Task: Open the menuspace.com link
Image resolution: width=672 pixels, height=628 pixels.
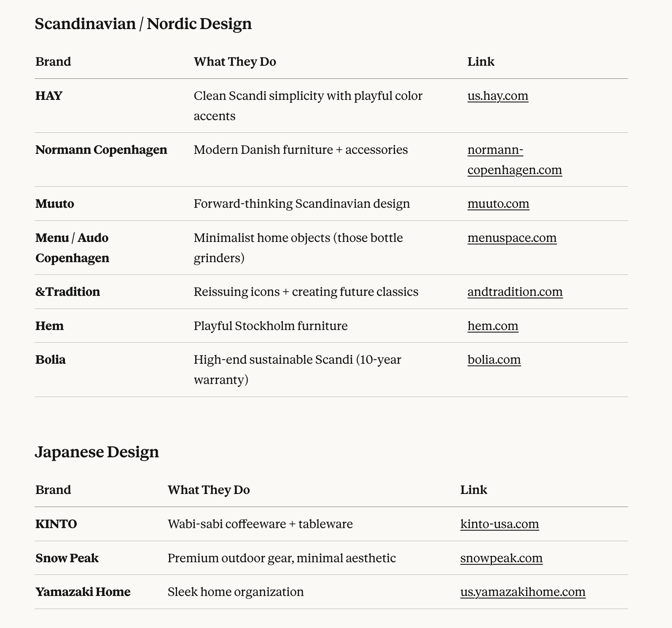Action: tap(512, 238)
